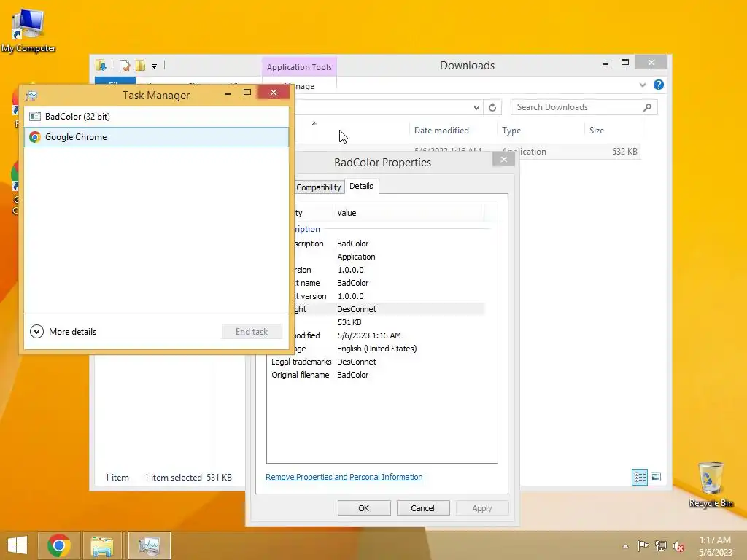Image resolution: width=747 pixels, height=560 pixels.
Task: Sort by Date modified column
Action: (x=452, y=131)
